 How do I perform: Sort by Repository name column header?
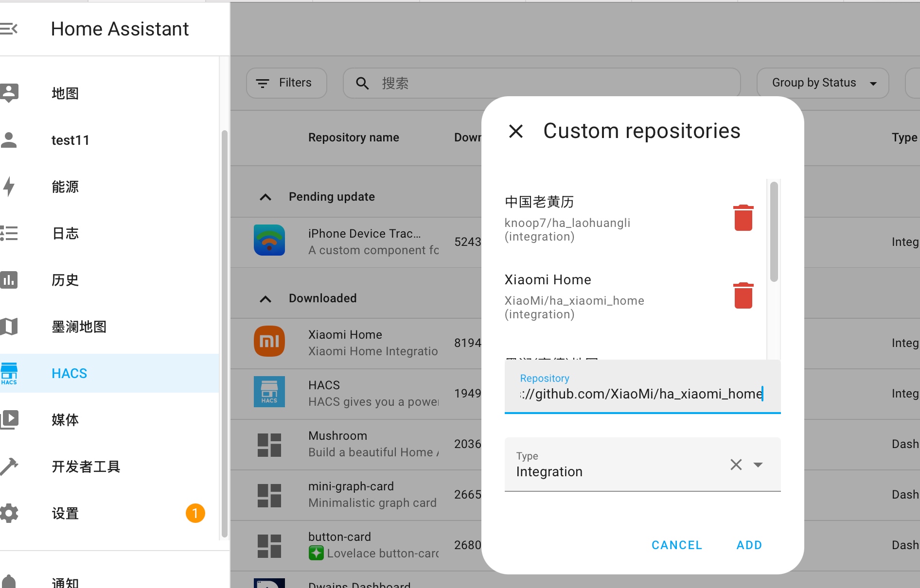tap(354, 138)
